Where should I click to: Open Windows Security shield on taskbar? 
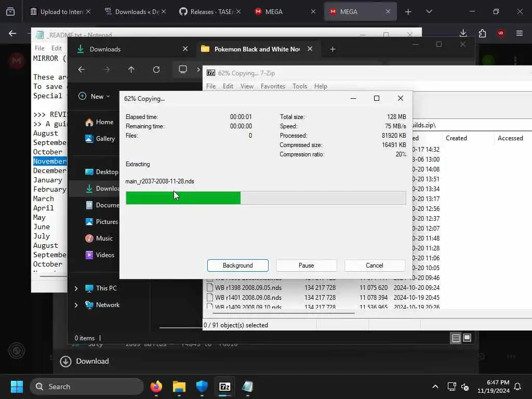202,387
